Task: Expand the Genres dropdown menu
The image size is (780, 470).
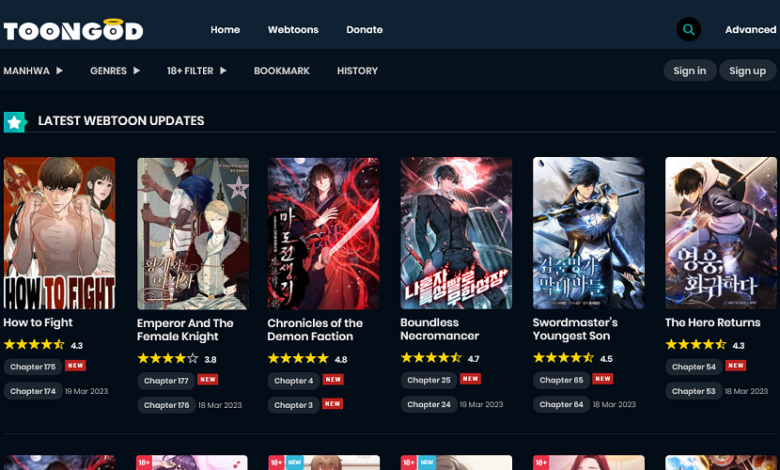Action: [115, 71]
